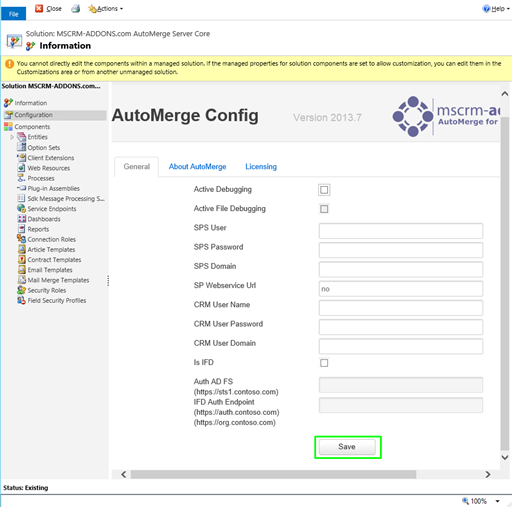Click the IFD Auth Endpoint input field
512x507 pixels.
(x=401, y=405)
